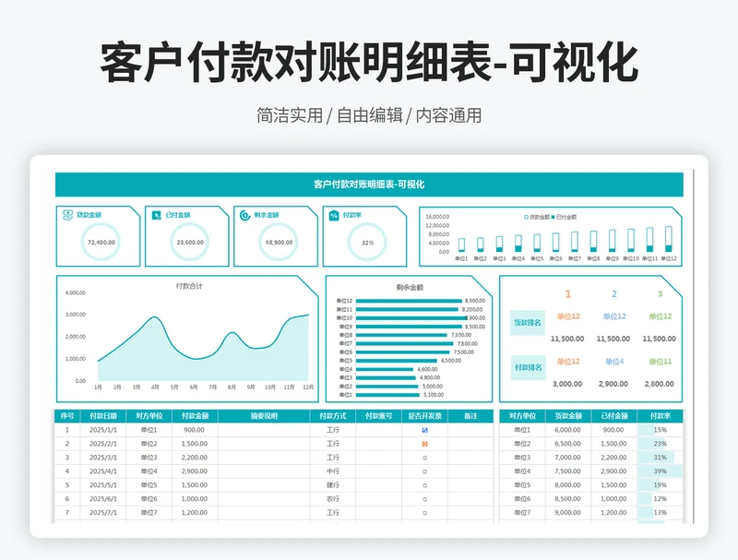Image resolution: width=738 pixels, height=560 pixels.
Task: Click the 2,900.00 value under blue 单位4
Action: click(613, 384)
